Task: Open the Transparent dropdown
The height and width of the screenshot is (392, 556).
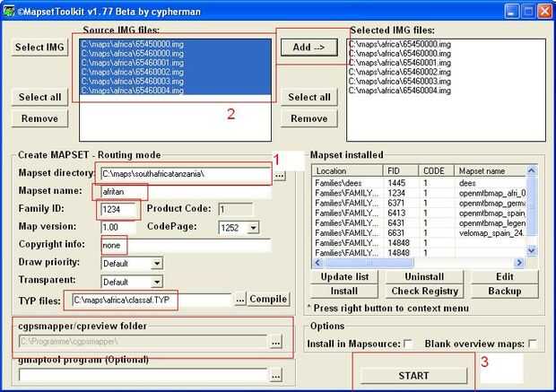Action: (x=157, y=282)
